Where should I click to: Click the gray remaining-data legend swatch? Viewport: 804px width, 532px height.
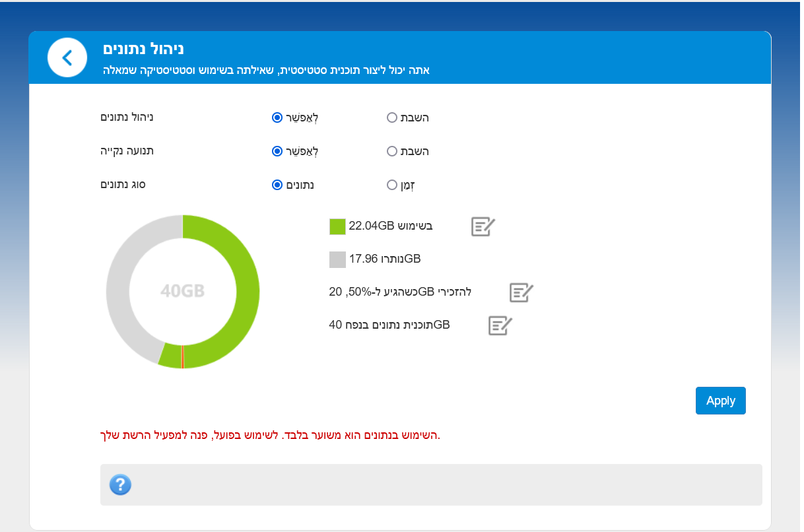(x=337, y=259)
